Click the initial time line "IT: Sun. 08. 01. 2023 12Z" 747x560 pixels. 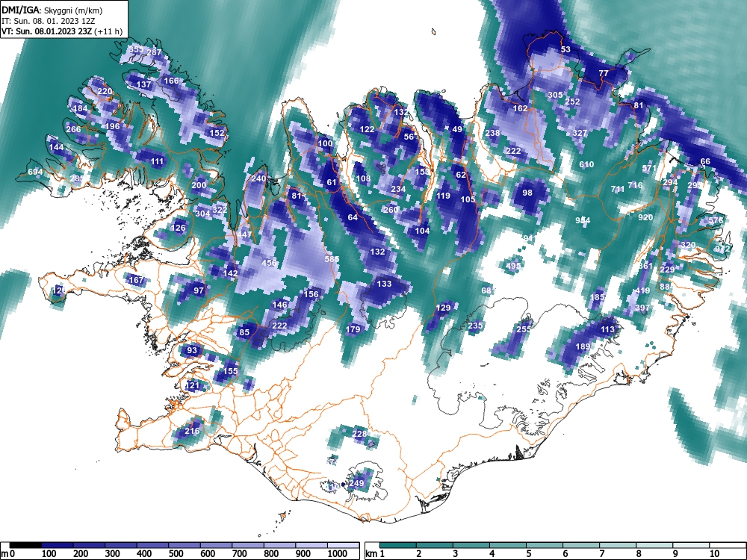(49, 21)
